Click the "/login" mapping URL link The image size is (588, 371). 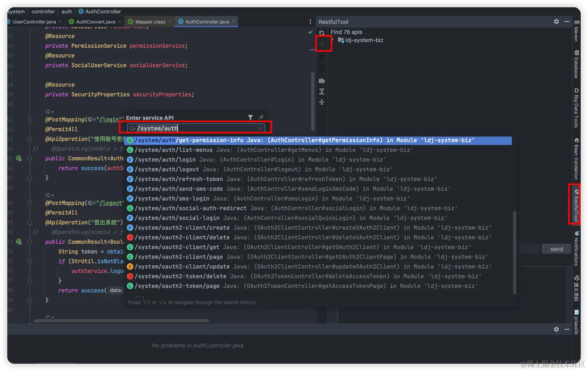109,119
